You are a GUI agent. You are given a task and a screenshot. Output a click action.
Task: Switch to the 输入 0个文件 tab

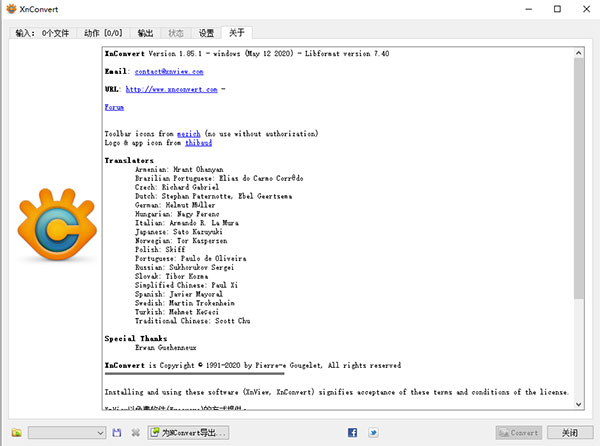pyautogui.click(x=42, y=33)
